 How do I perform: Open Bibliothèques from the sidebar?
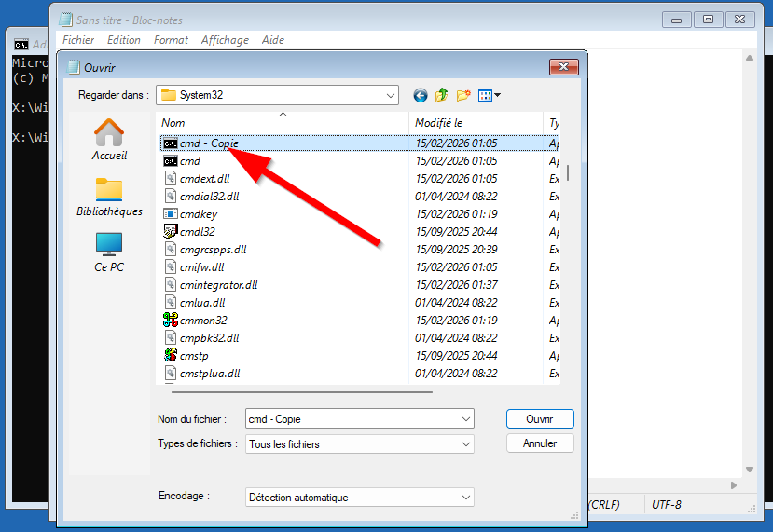109,197
